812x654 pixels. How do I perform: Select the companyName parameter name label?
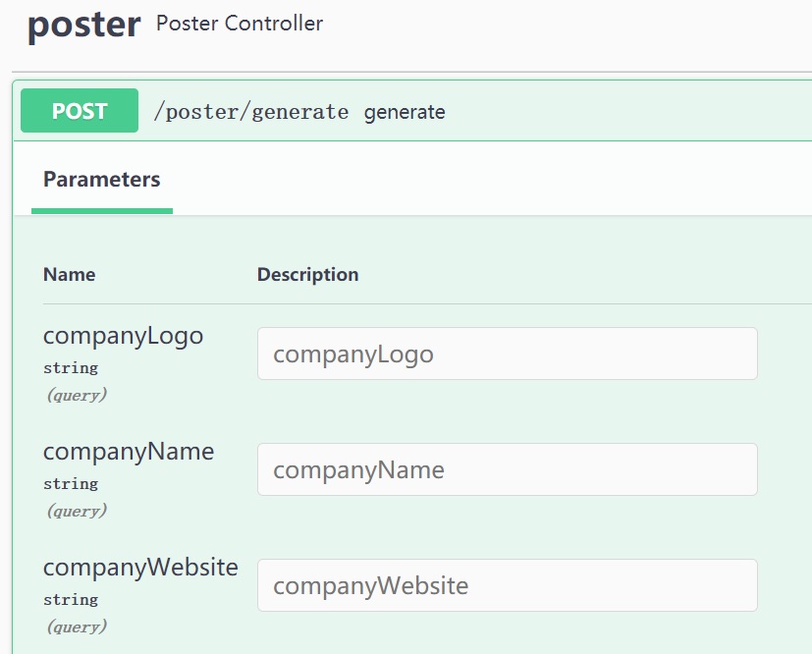[129, 452]
